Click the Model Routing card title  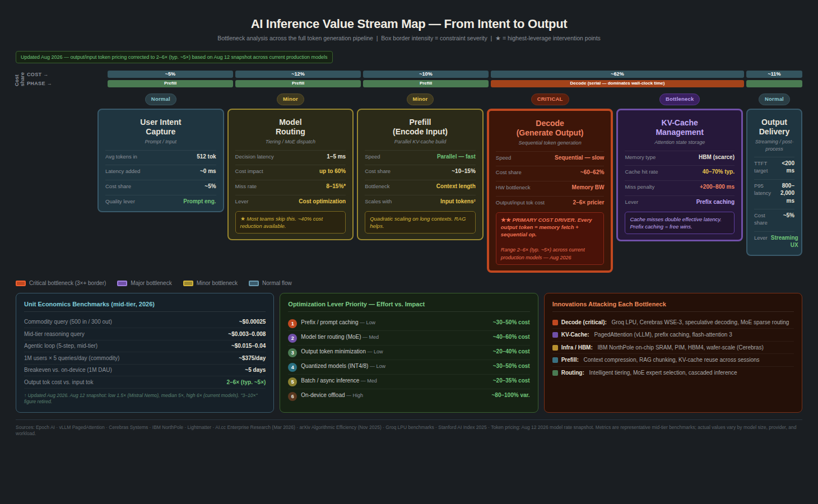tap(290, 127)
